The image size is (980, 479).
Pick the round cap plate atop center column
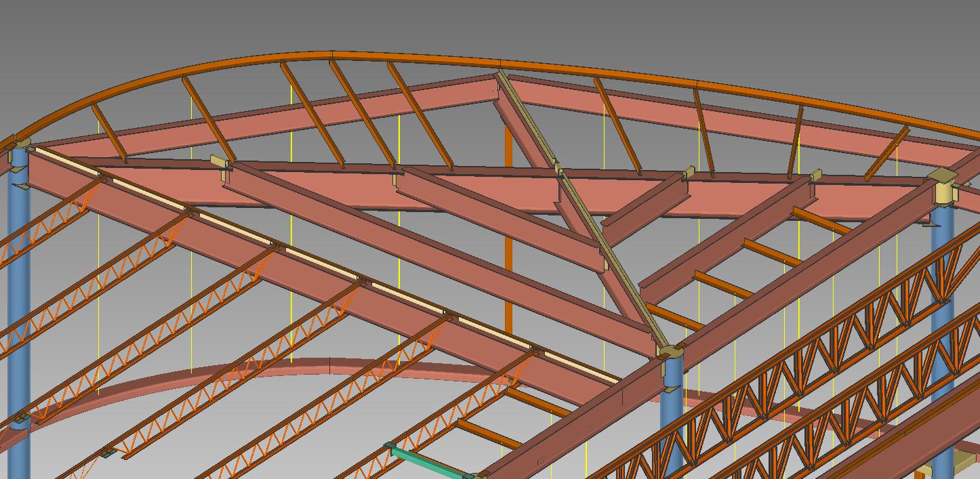click(671, 352)
